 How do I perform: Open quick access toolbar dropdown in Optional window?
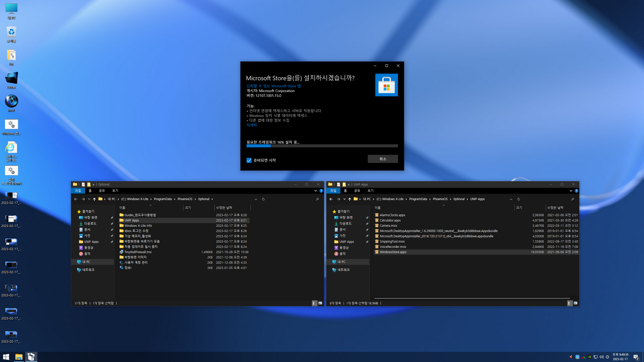click(93, 184)
